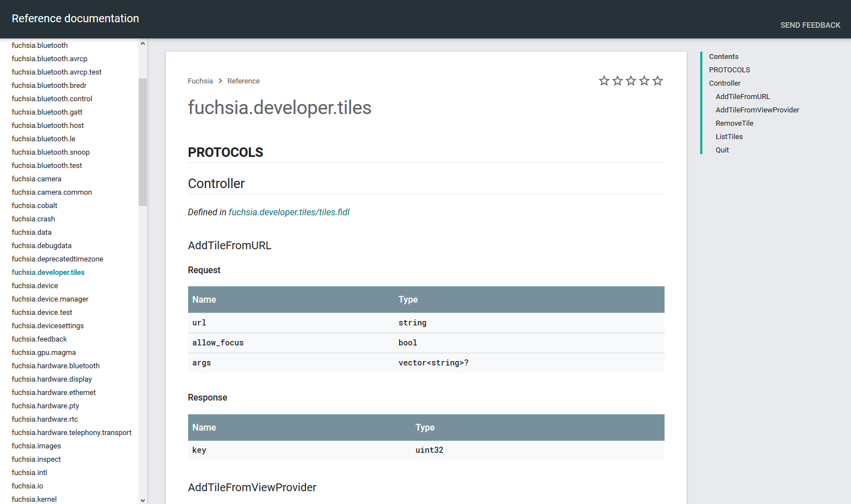The image size is (851, 504).
Task: Click the Reference documentation header title
Action: 75,18
